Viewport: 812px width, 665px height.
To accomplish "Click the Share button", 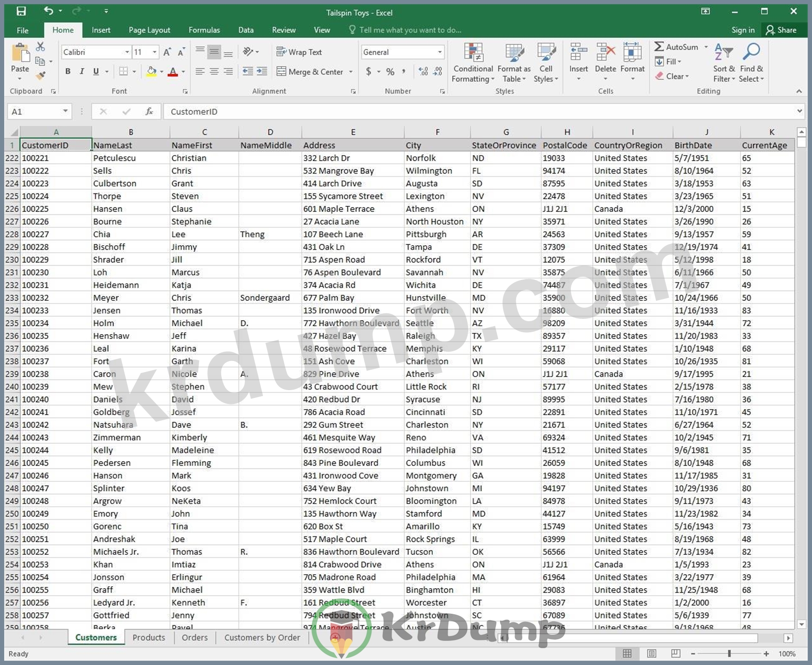I will coord(781,30).
